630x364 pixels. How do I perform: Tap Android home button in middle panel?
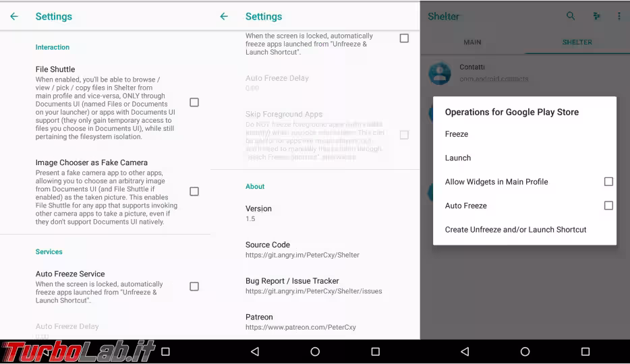(x=315, y=352)
